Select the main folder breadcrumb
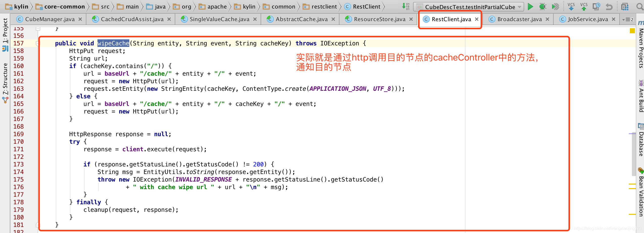This screenshot has height=233, width=644. pyautogui.click(x=128, y=7)
